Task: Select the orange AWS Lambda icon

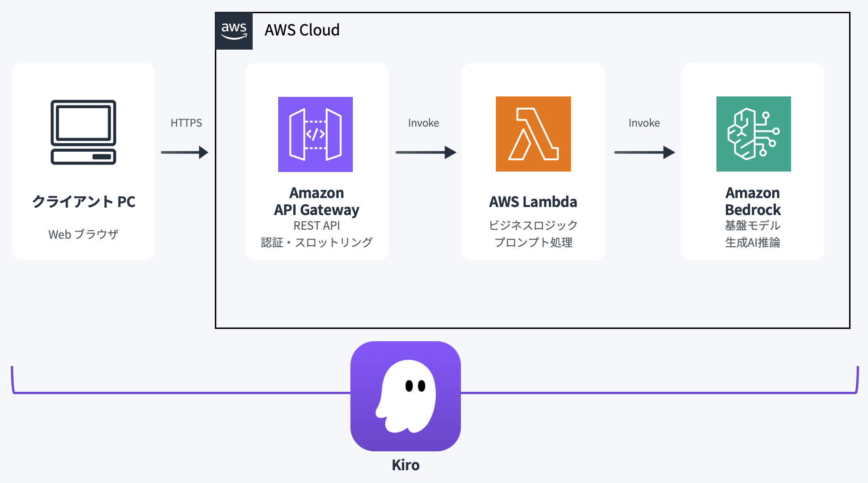Action: click(x=533, y=134)
